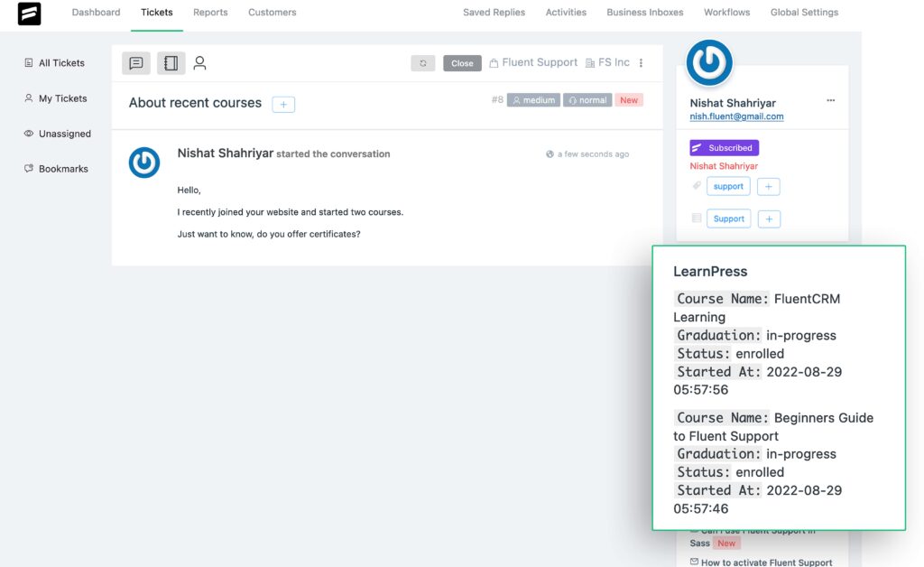Click Nishat Shahriar's avatar in the conversation

144,163
